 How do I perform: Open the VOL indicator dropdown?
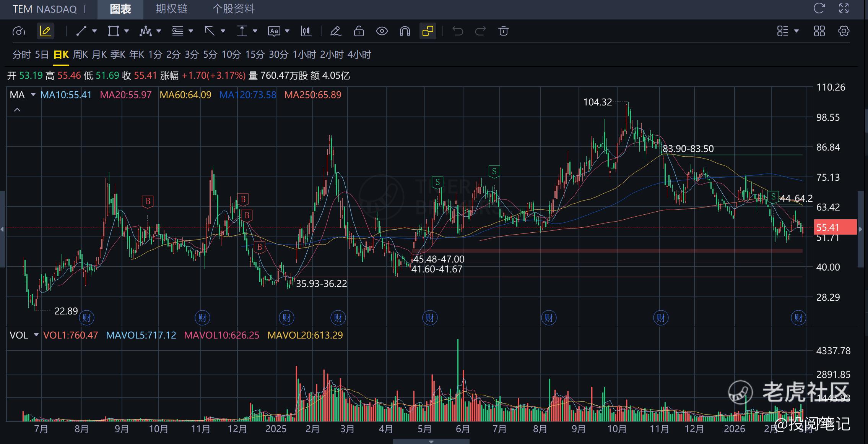(x=36, y=335)
